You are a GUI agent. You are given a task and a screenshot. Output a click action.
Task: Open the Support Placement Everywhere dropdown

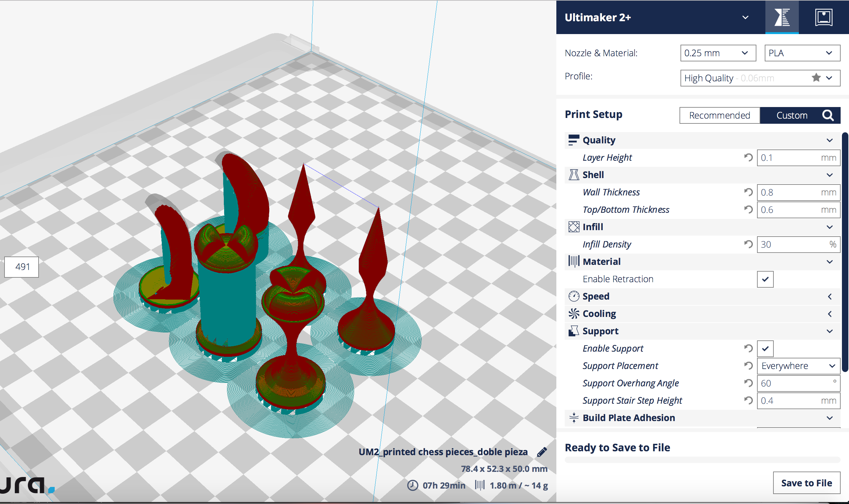tap(799, 366)
